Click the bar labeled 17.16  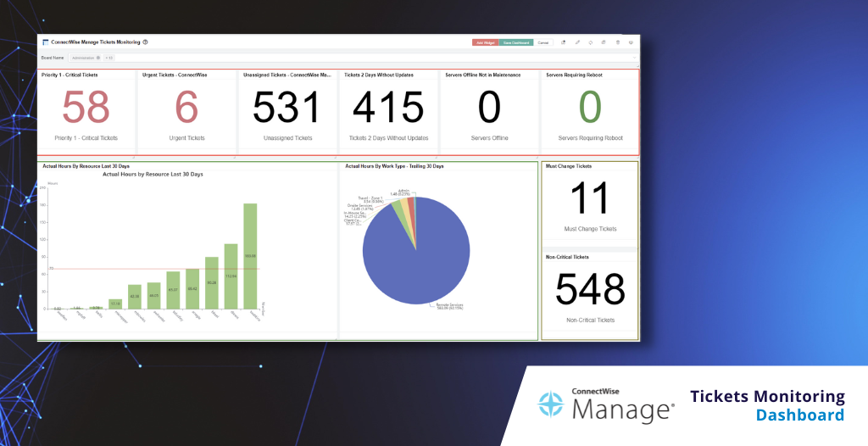[115, 304]
